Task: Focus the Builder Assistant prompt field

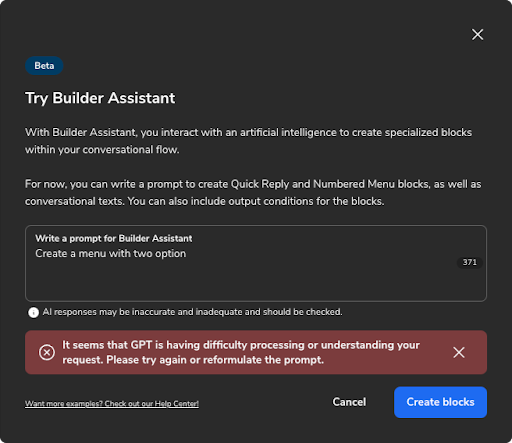Action: 256,263
